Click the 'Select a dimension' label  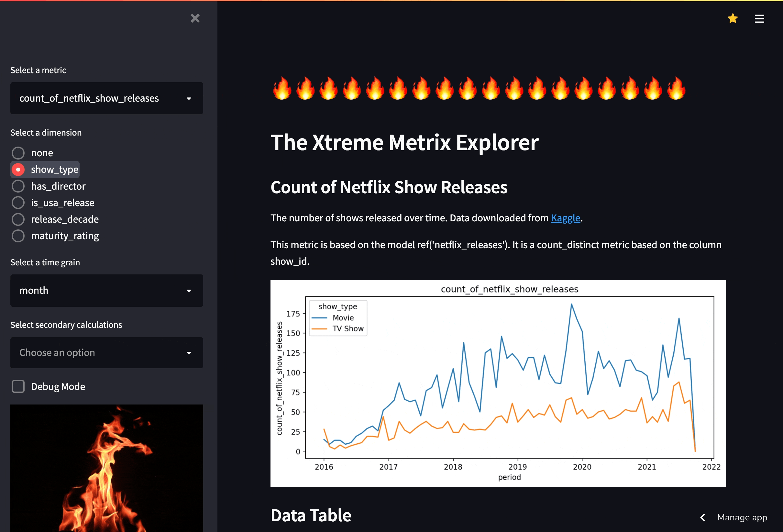pyautogui.click(x=46, y=132)
